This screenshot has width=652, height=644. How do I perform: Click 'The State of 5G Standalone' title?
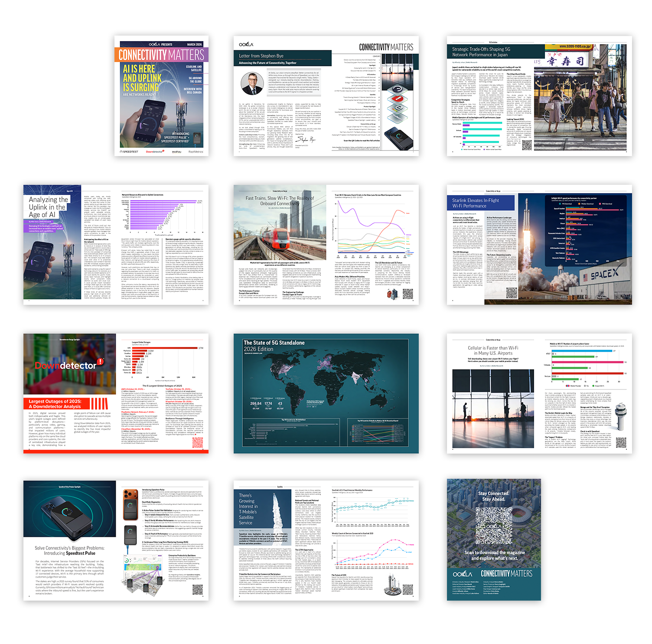274,343
